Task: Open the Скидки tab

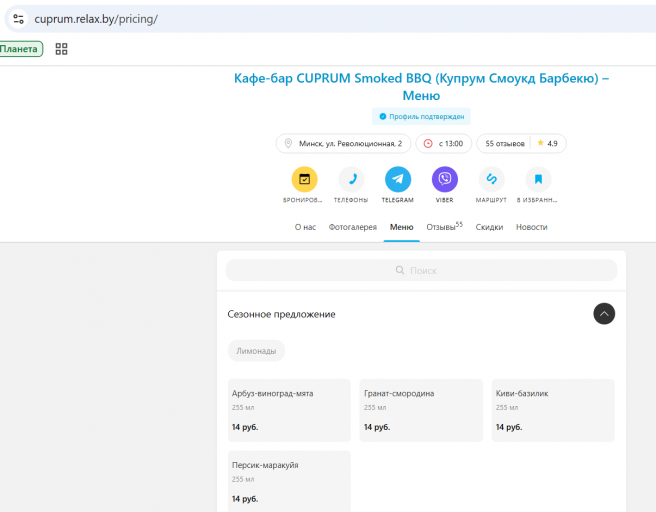Action: (489, 227)
